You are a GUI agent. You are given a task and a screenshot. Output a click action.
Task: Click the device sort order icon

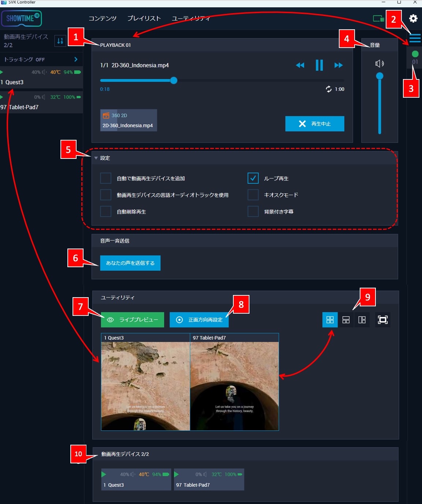point(60,41)
